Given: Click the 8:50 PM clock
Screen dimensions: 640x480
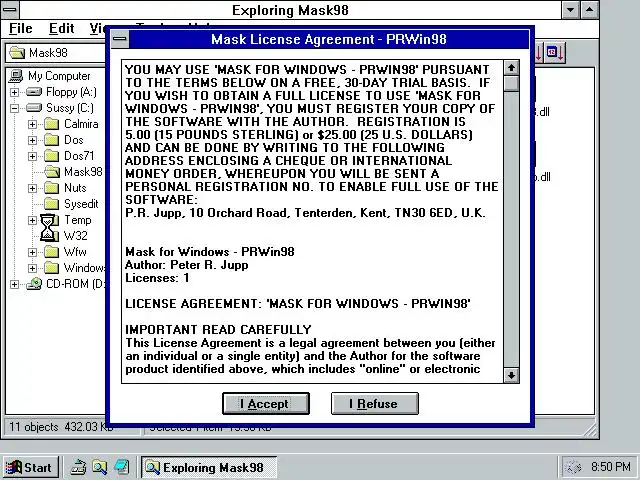Looking at the screenshot, I should tap(611, 466).
